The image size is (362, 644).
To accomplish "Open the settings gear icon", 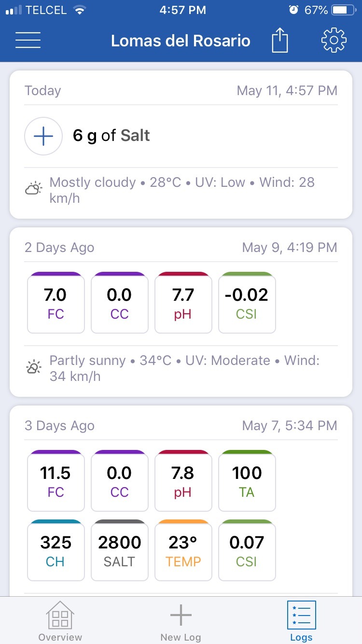I will click(x=334, y=40).
